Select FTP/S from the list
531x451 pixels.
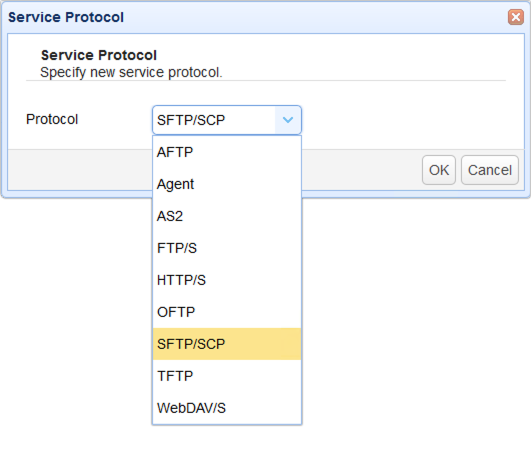[x=227, y=248]
